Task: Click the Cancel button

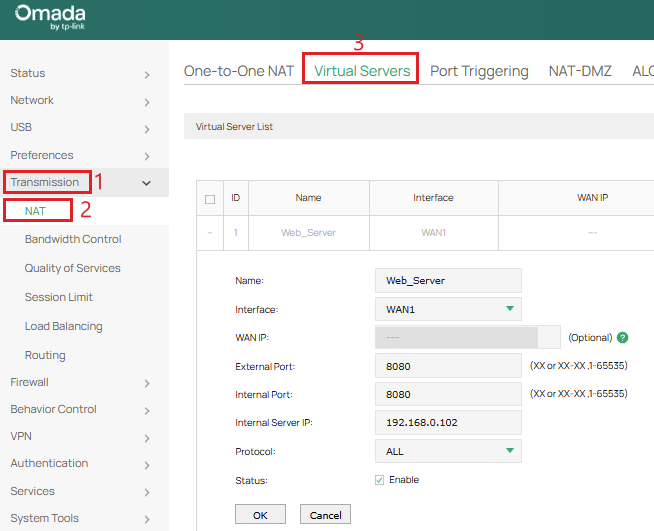Action: pos(325,514)
